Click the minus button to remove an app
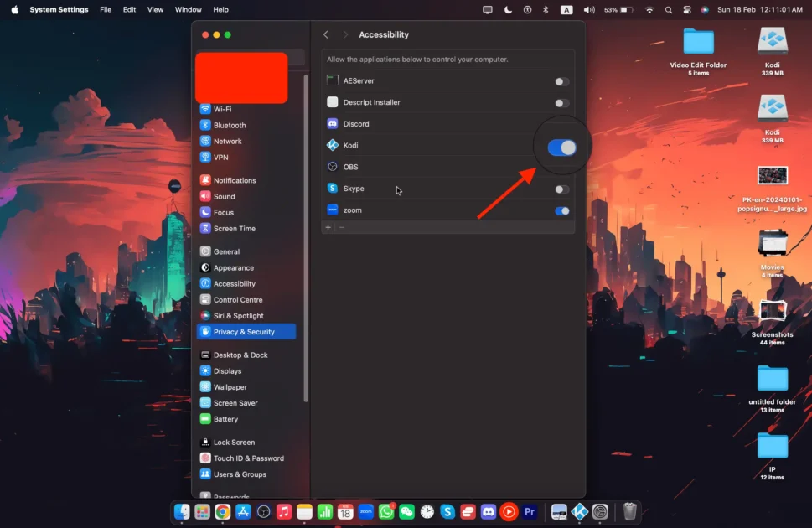 341,227
